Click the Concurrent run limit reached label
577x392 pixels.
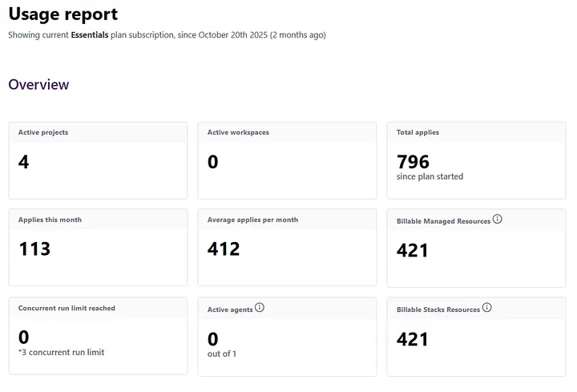point(67,309)
